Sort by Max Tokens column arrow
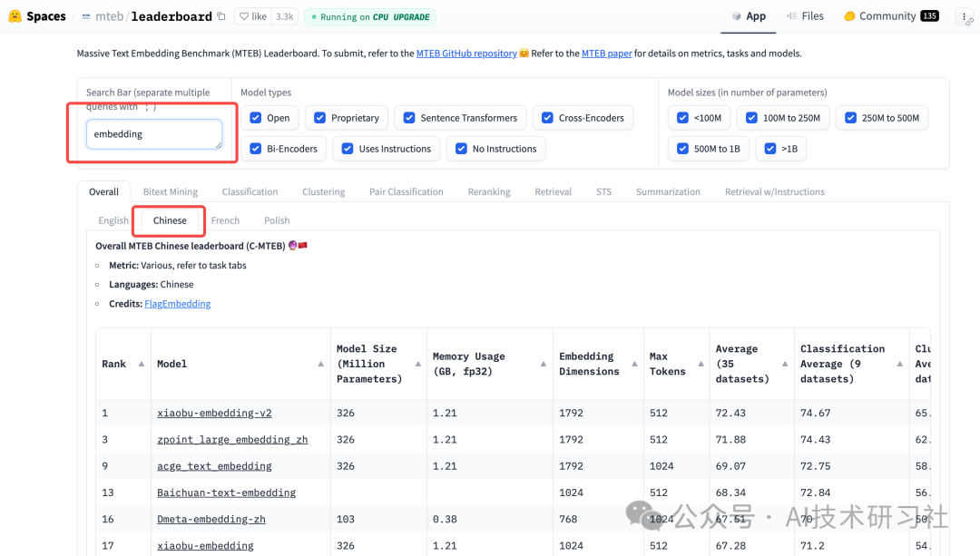Viewport: 980px width, 556px height. pos(700,364)
